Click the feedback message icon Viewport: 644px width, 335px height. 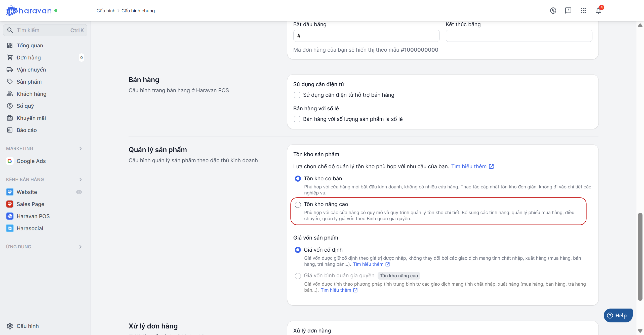[x=568, y=11]
